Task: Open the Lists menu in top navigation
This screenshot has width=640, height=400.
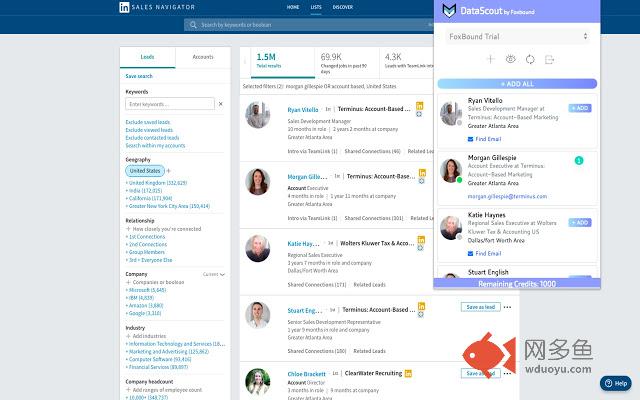Action: tap(316, 7)
